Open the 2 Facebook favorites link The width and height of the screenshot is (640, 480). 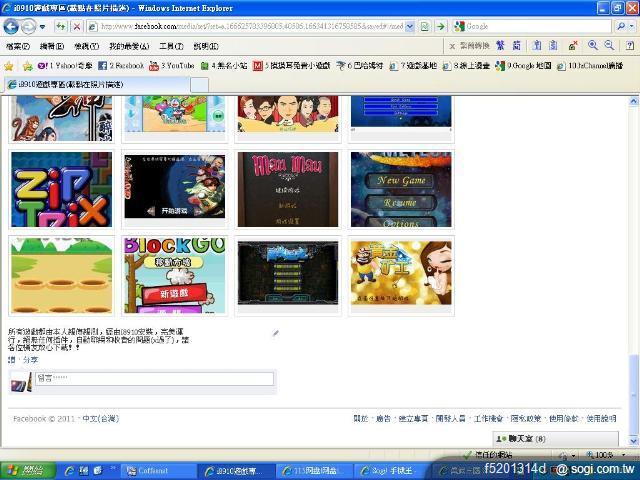tap(121, 66)
